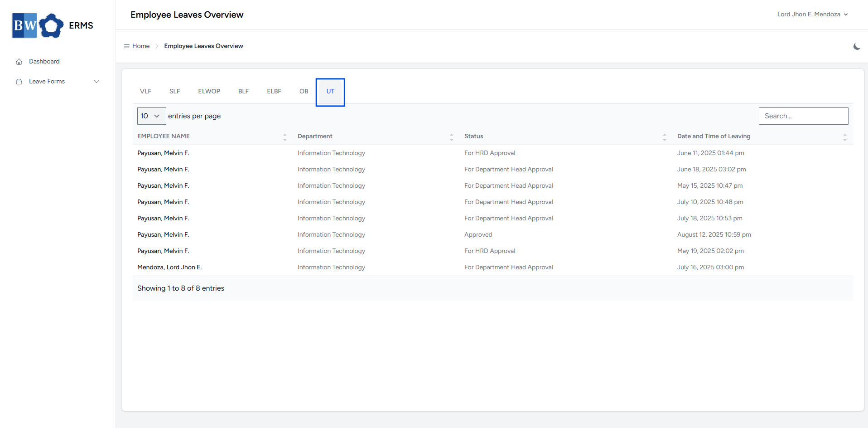Switch to the SLF tab

pos(175,92)
